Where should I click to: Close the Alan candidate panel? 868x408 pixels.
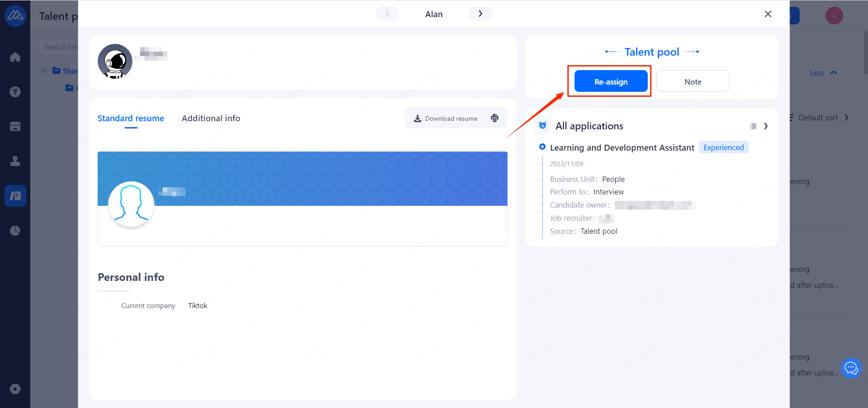pos(768,14)
